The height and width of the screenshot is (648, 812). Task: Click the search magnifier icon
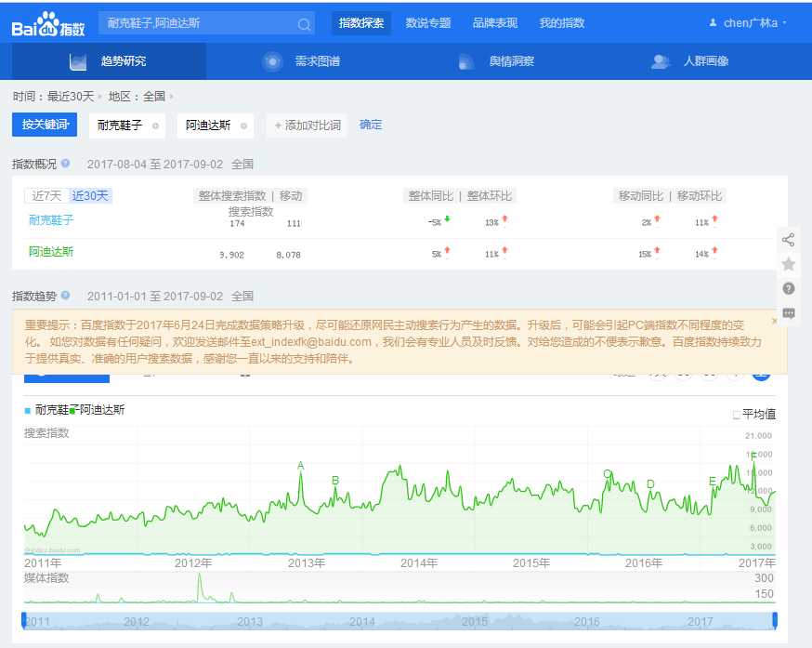[304, 24]
